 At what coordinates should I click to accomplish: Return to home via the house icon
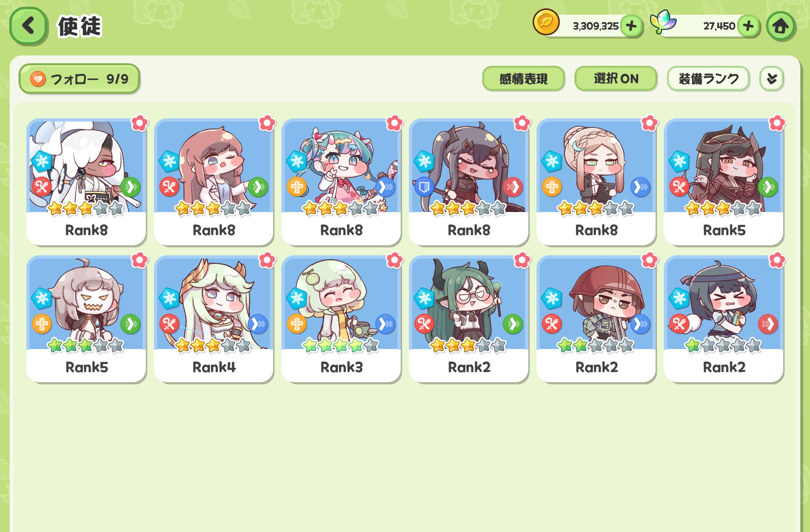[x=781, y=26]
